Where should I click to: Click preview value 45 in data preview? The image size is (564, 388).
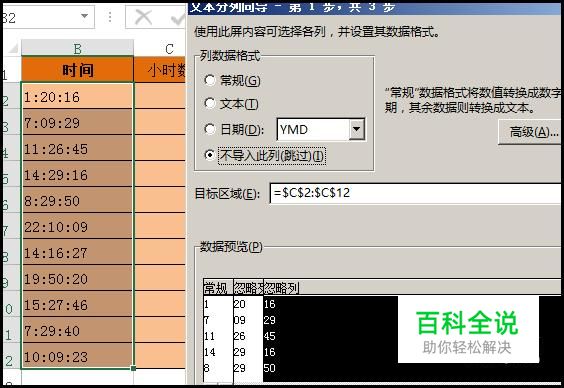coord(269,336)
